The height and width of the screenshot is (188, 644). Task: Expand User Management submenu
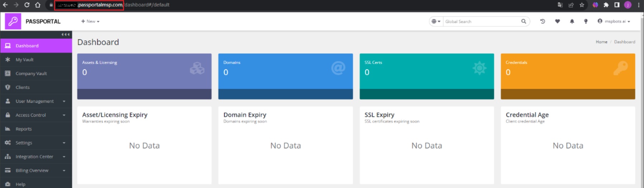coord(36,101)
